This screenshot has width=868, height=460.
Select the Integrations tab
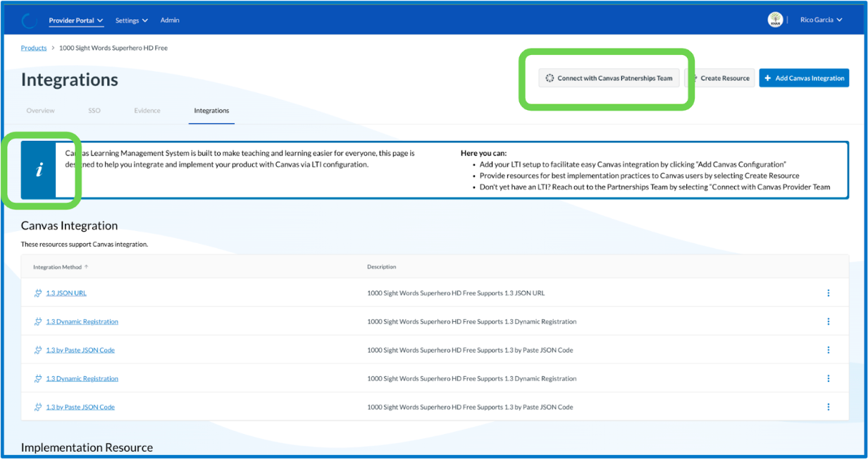[211, 111]
